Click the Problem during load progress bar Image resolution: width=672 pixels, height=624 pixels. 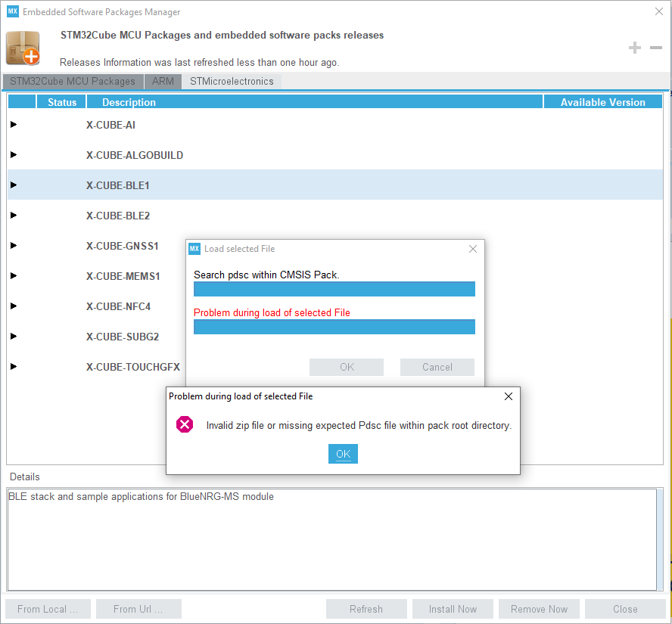[x=334, y=327]
